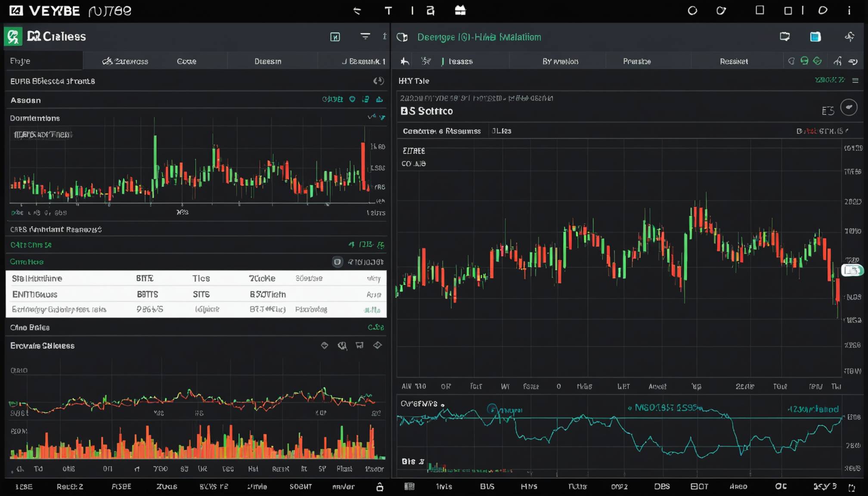This screenshot has width=868, height=496.
Task: Select the ENTTGiauss table row
Action: [196, 294]
